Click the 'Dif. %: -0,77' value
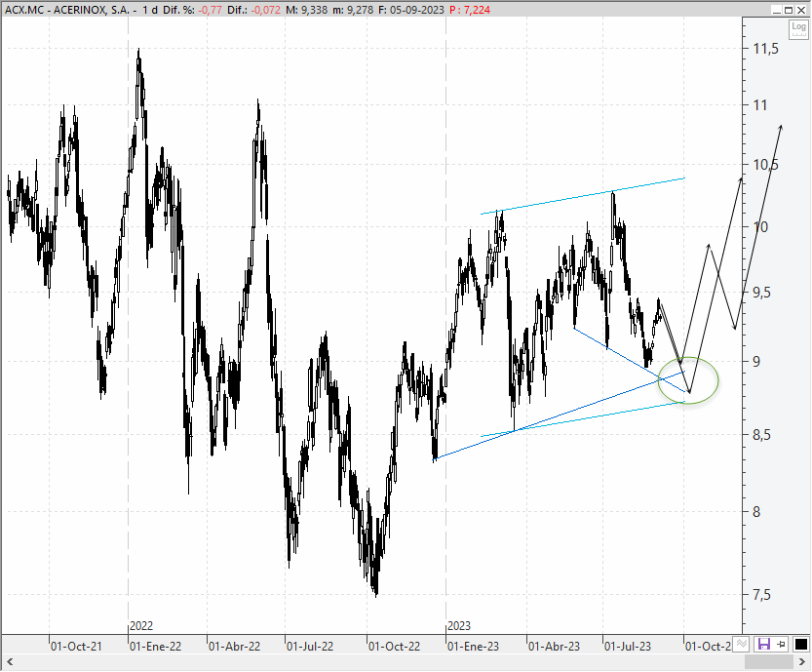812x672 pixels. point(192,10)
